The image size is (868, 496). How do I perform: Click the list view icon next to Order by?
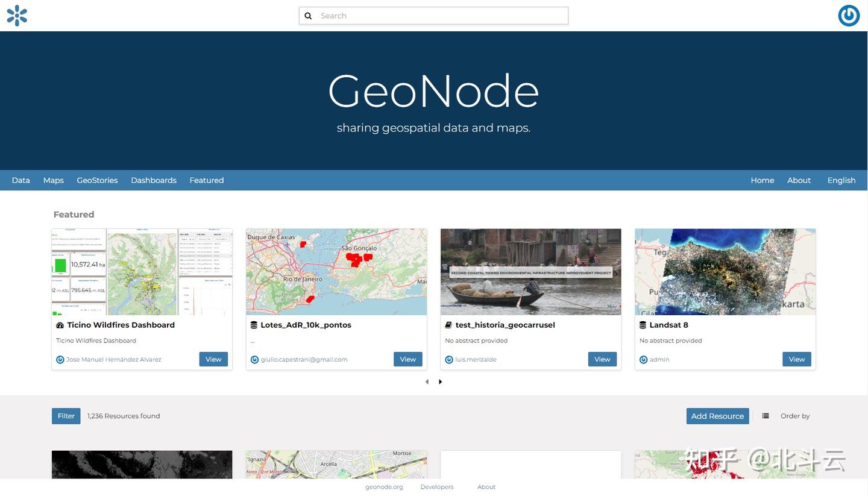pyautogui.click(x=765, y=416)
